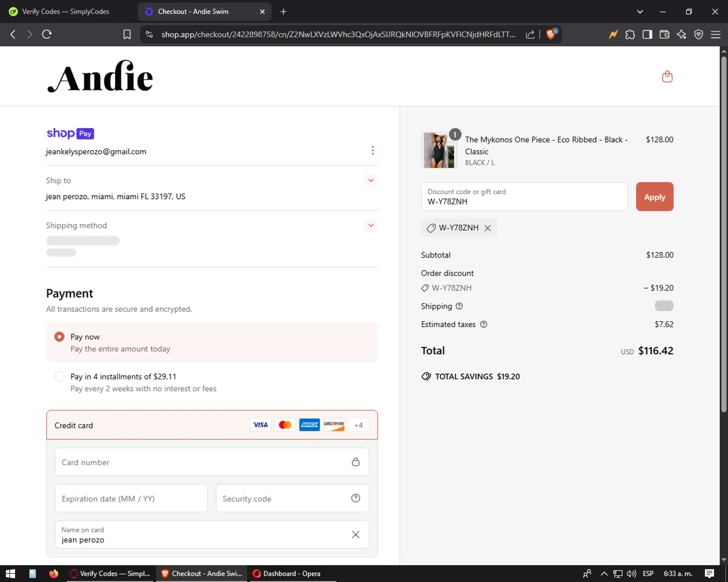Image resolution: width=728 pixels, height=582 pixels.
Task: Open Shop Pay account options menu
Action: [373, 150]
